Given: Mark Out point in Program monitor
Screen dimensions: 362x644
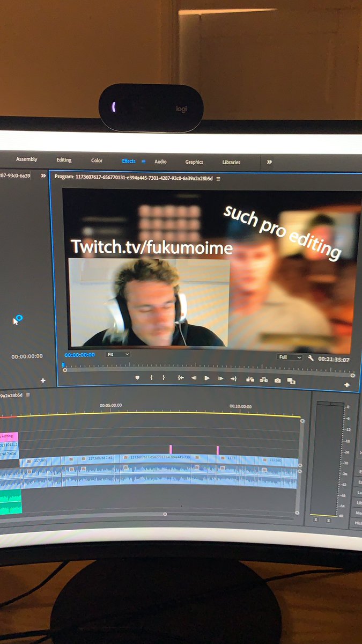Looking at the screenshot, I should (x=163, y=378).
